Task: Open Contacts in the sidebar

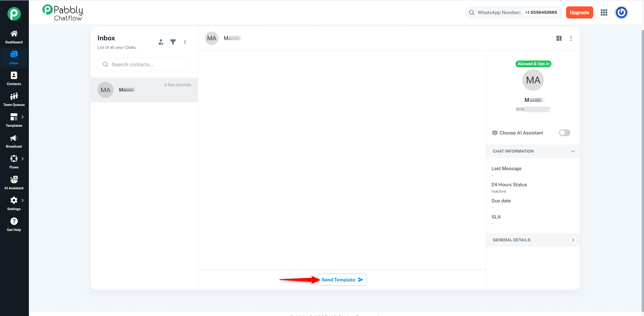Action: click(14, 79)
